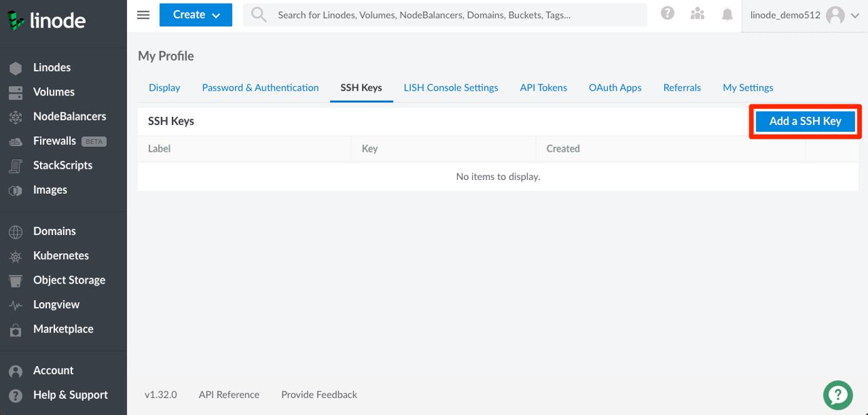Viewport: 868px width, 415px height.
Task: Open the Password & Authentication tab
Action: (x=260, y=87)
